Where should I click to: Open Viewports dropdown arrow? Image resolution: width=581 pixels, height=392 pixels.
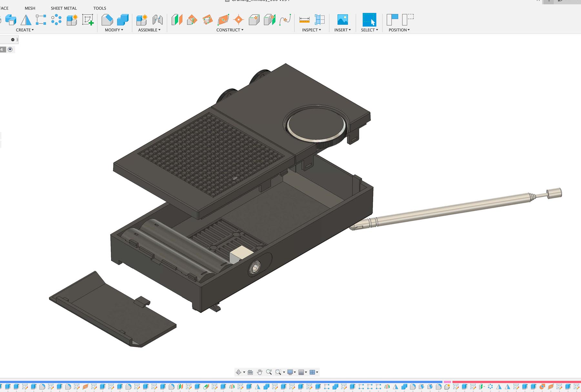pos(317,372)
